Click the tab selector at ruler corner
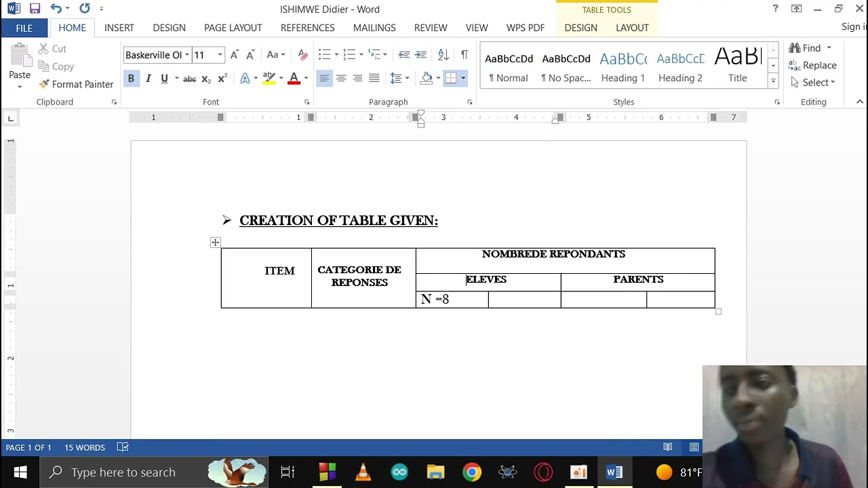868x488 pixels. [11, 119]
